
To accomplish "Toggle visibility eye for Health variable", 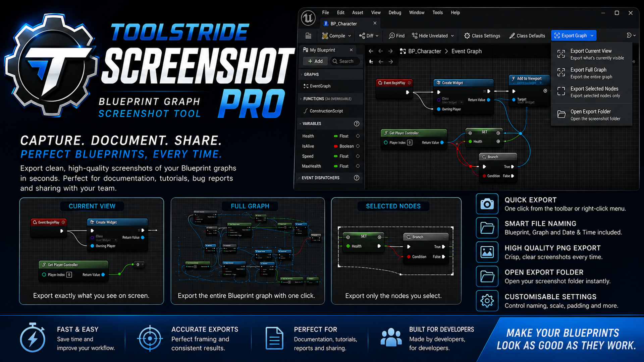I will point(358,136).
